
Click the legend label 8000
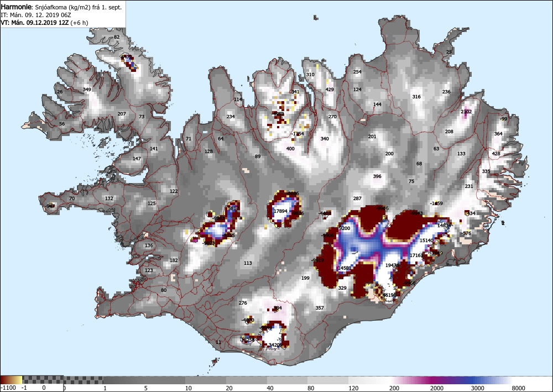point(519,388)
